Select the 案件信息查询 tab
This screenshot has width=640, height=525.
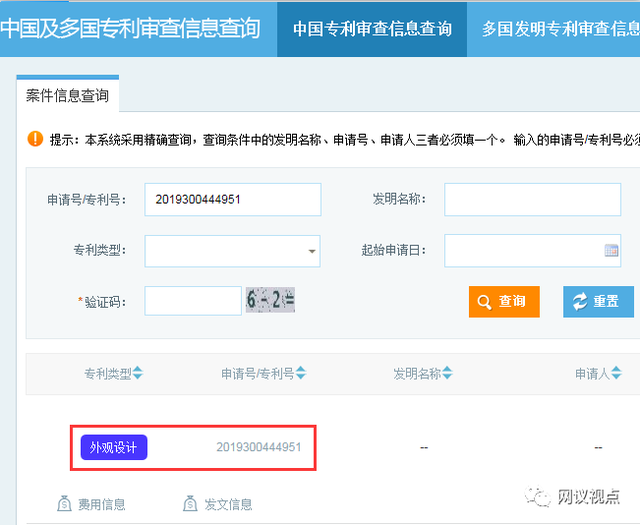click(67, 96)
